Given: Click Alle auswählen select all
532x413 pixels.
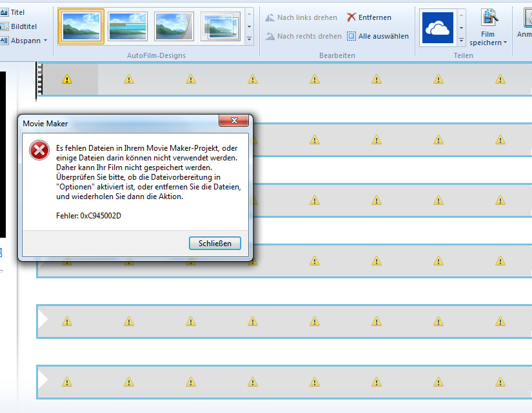Looking at the screenshot, I should pos(378,36).
